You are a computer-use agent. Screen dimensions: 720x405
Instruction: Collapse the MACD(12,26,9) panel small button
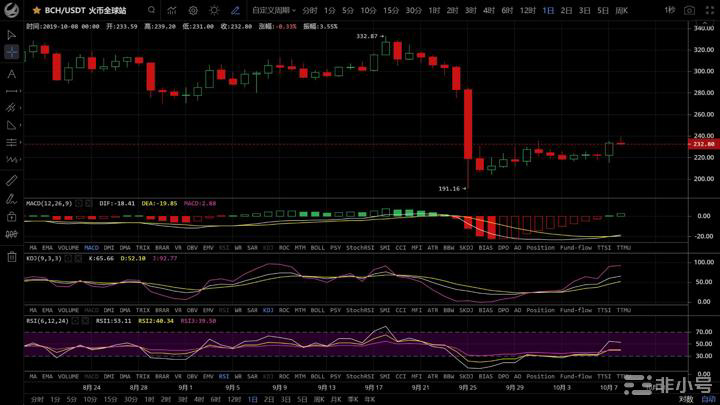79,203
